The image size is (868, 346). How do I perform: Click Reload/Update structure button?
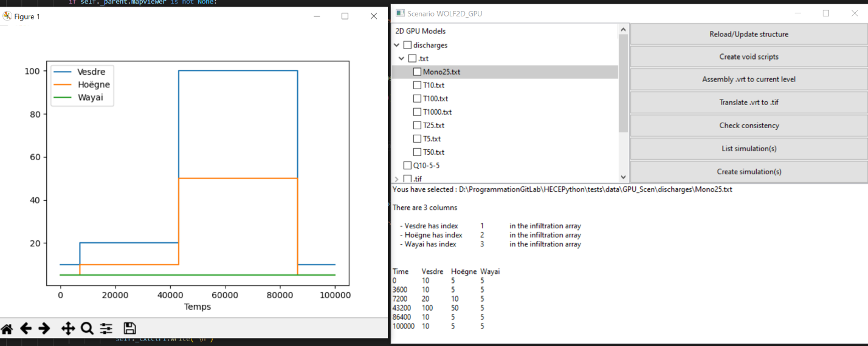748,34
